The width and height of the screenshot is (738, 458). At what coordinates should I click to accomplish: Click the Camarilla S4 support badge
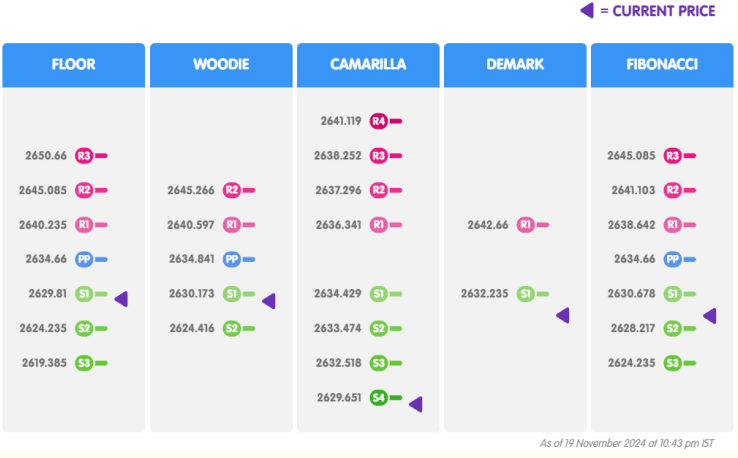click(x=378, y=398)
